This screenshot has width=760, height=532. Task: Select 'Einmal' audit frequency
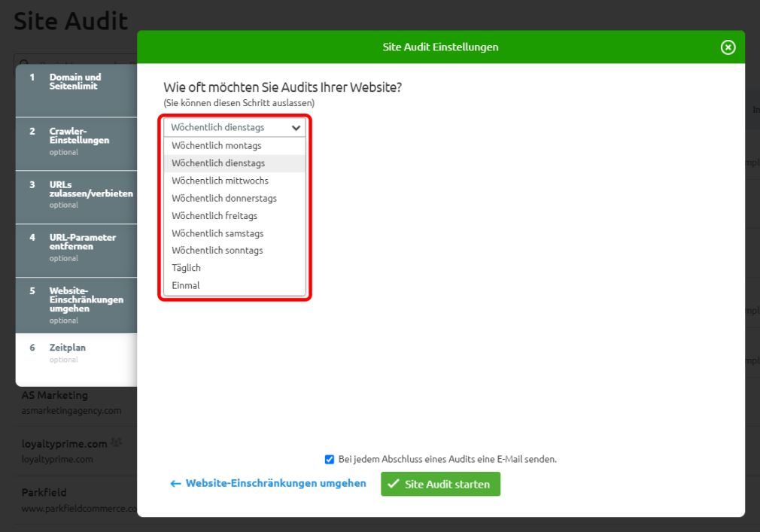pyautogui.click(x=186, y=285)
